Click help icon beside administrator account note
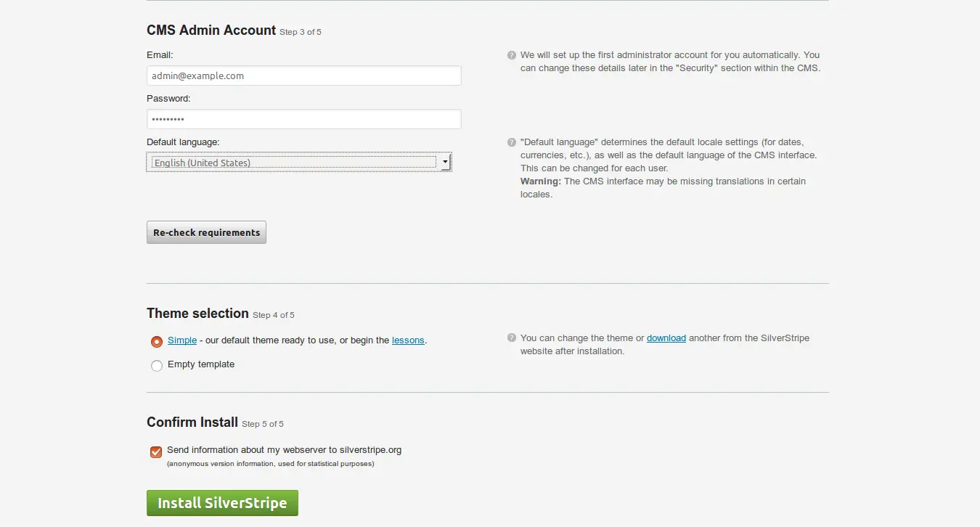This screenshot has height=527, width=980. pos(512,55)
